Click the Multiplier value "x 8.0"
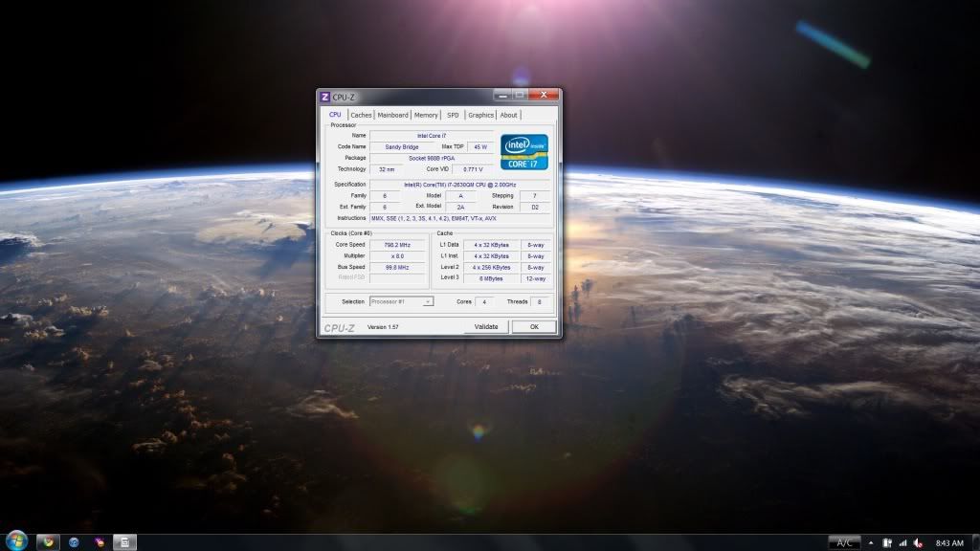Viewport: 980px width, 551px height. pos(397,256)
